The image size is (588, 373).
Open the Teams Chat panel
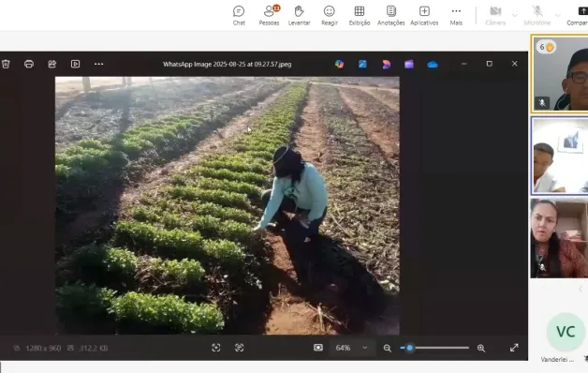239,15
